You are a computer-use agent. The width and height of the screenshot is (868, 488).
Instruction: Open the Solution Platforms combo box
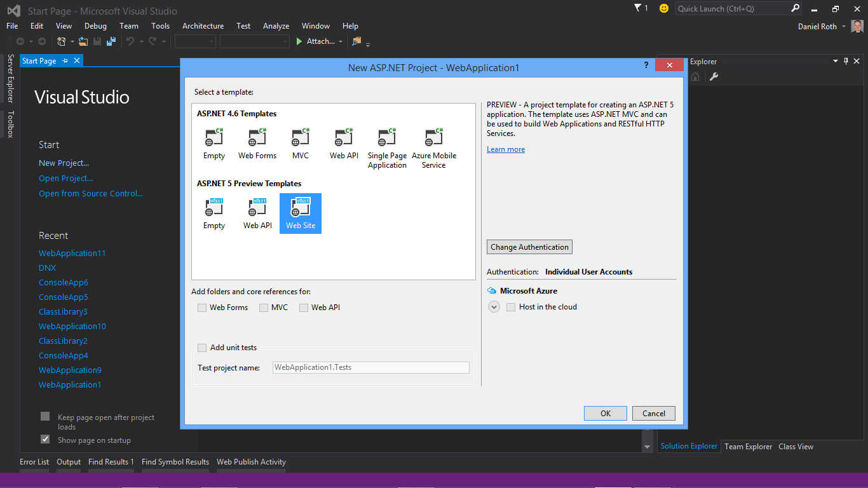coord(255,41)
